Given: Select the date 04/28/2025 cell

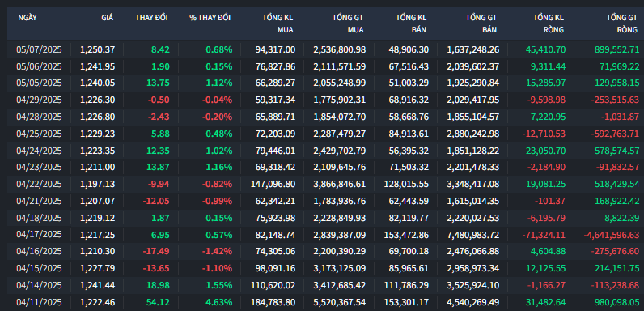Looking at the screenshot, I should [39, 117].
